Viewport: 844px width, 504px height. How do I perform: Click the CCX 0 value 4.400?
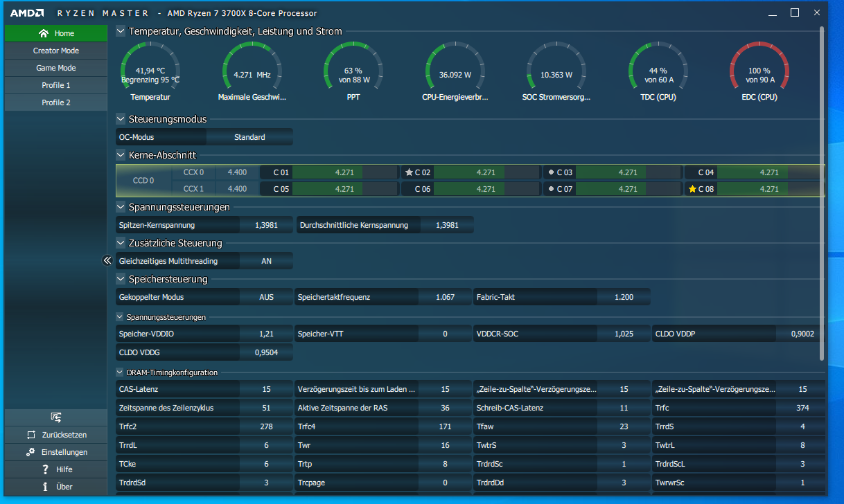point(237,172)
